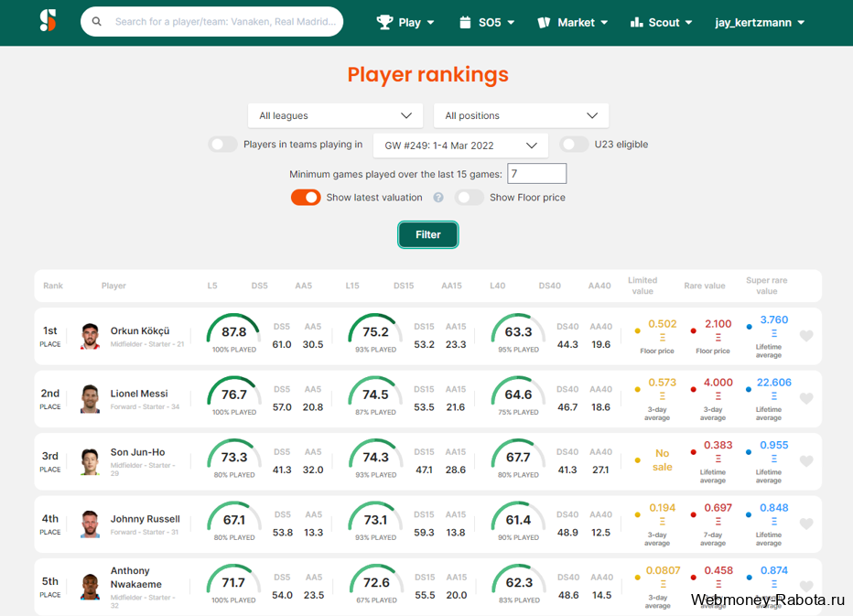Click the cards icon beside Market
This screenshot has width=853, height=616.
point(544,22)
